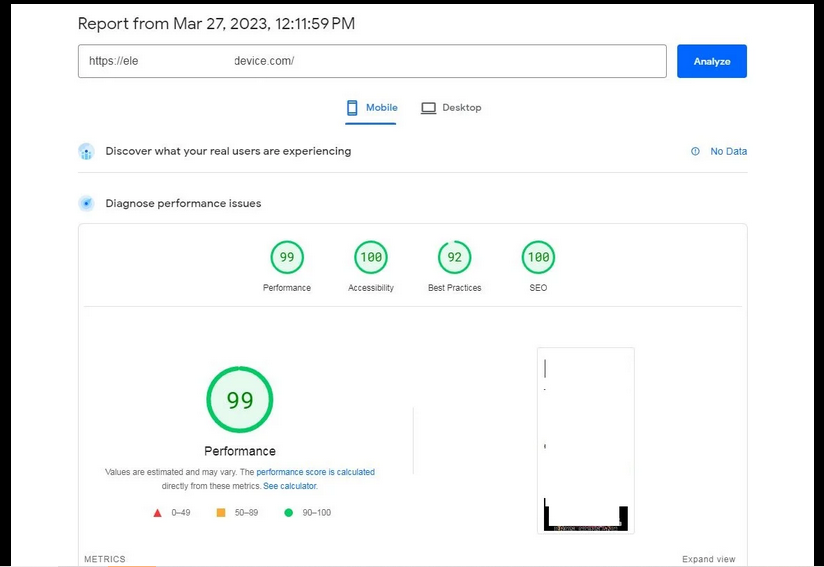
Task: Click the diagnose performance issues icon
Action: tap(86, 204)
